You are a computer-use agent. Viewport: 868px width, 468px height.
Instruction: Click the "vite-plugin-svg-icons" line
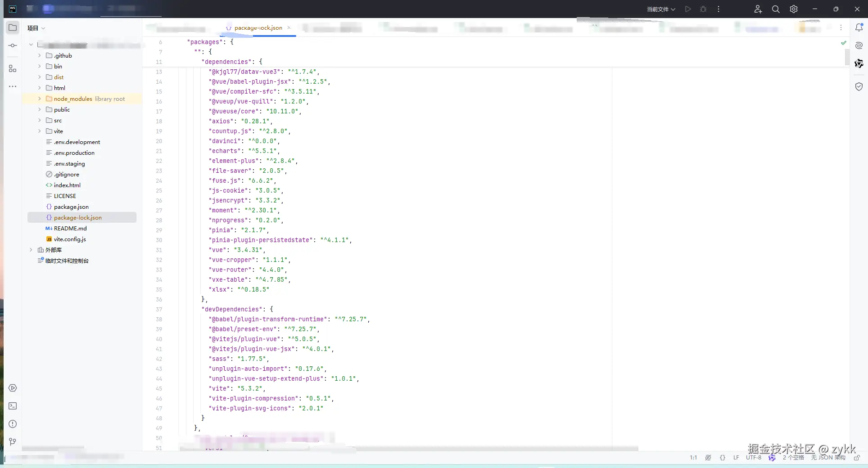266,409
